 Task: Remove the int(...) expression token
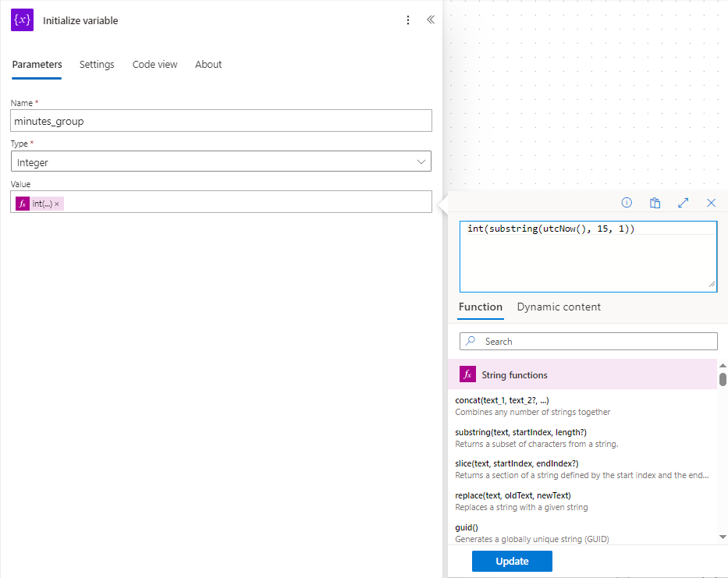(x=57, y=204)
